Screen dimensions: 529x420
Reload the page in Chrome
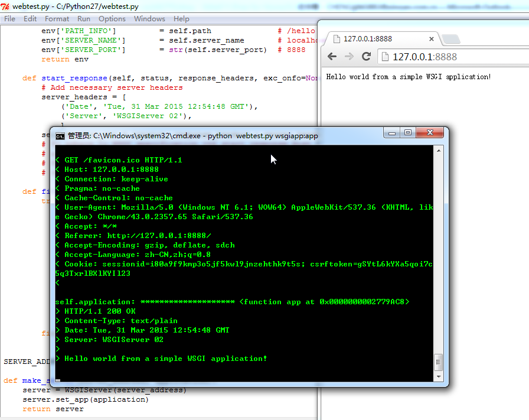[367, 56]
